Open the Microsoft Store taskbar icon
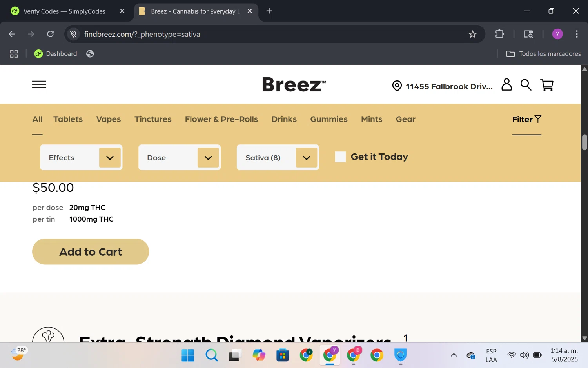 click(x=283, y=355)
